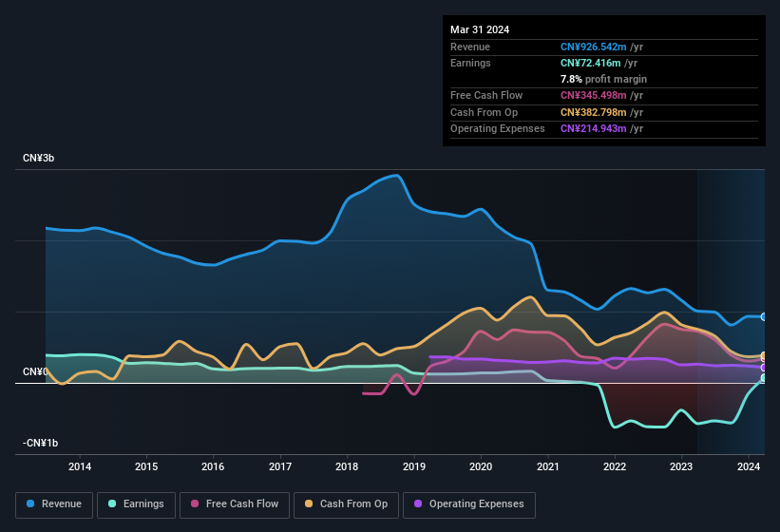Click the 2021 year label on the axis
The image size is (780, 532).
coord(547,466)
